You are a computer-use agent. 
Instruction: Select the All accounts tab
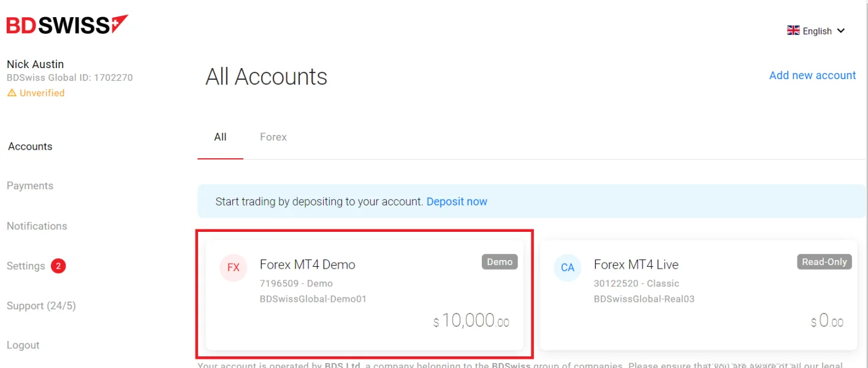tap(220, 137)
